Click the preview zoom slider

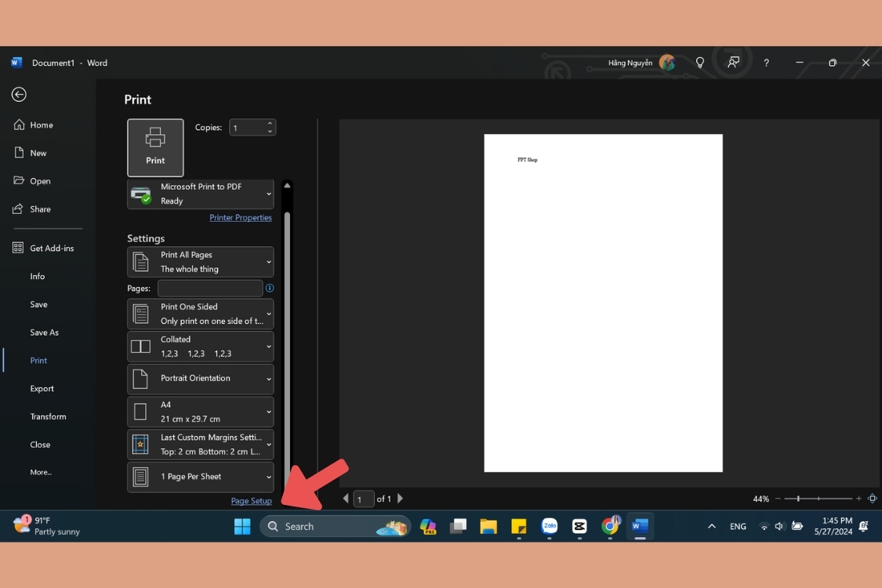[x=818, y=499]
